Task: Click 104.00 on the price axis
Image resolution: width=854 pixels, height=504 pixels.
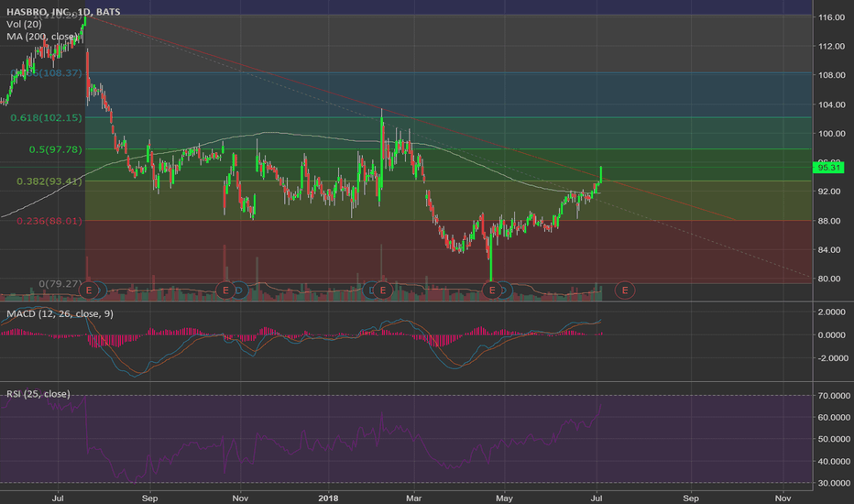Action: pos(832,104)
